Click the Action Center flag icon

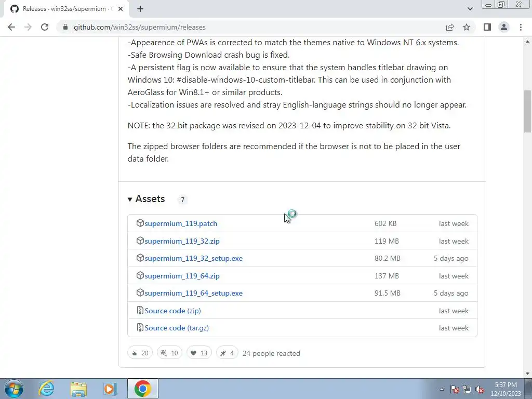click(x=455, y=389)
